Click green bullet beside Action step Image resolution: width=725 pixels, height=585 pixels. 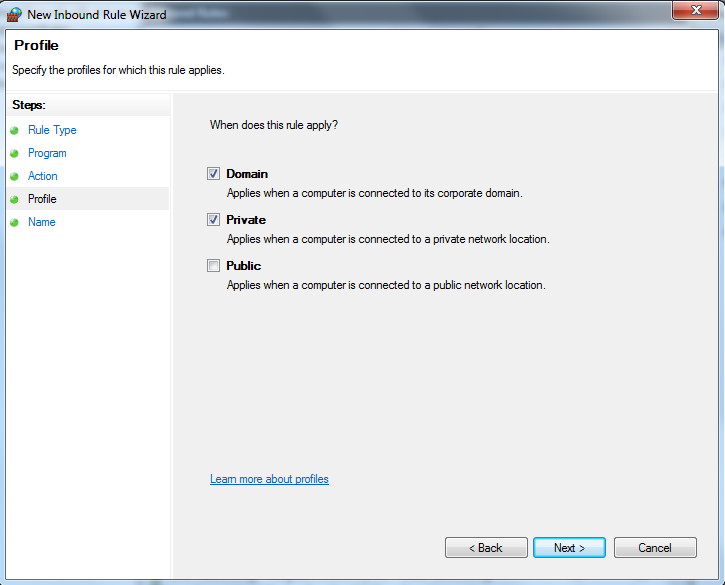[14, 177]
